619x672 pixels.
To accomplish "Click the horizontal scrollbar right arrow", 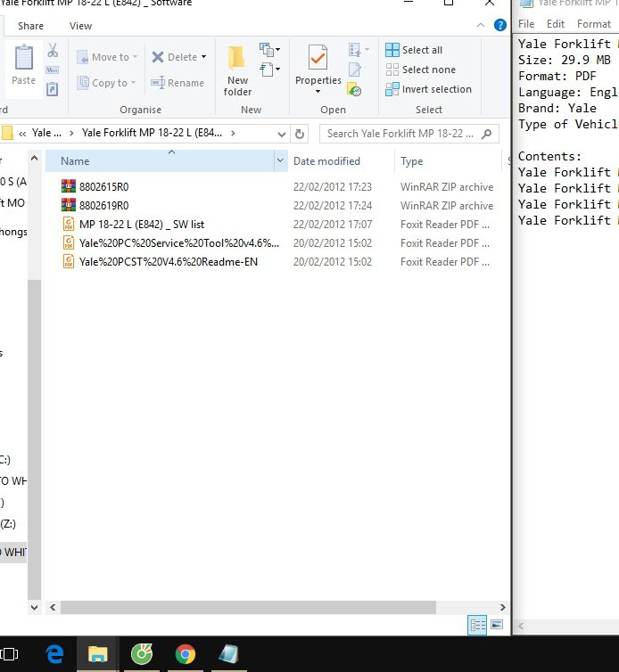I will click(x=503, y=607).
